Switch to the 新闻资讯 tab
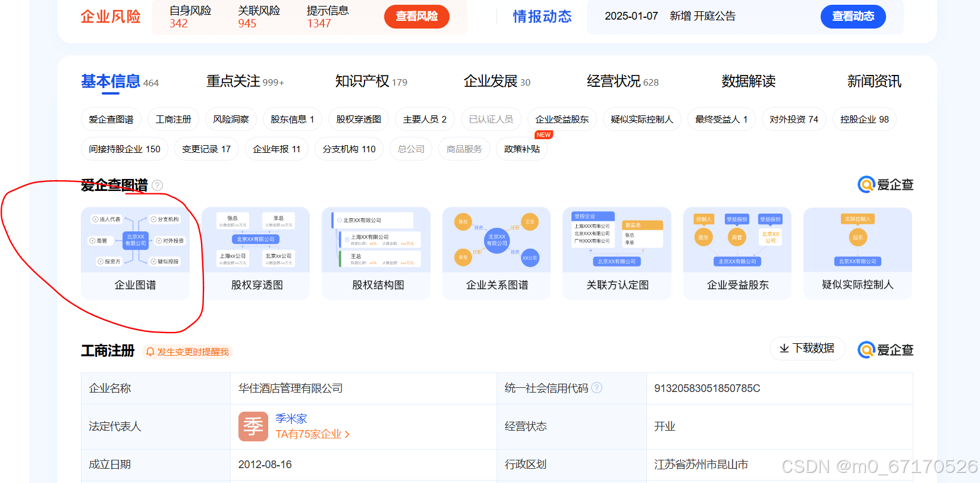This screenshot has height=483, width=980. point(874,81)
